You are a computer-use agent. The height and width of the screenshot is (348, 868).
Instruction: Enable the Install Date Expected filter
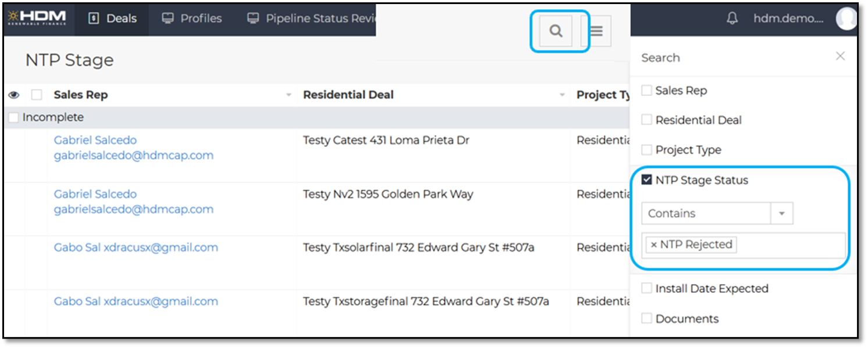click(646, 289)
